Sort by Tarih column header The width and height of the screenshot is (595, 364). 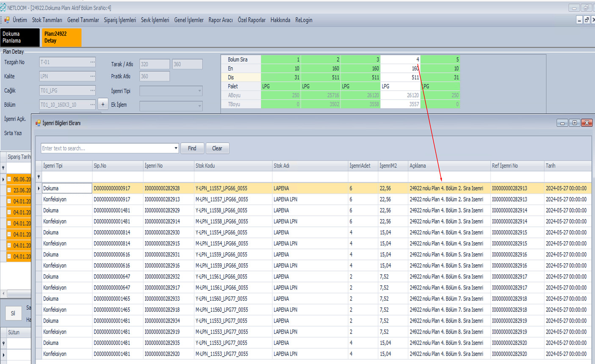point(567,166)
